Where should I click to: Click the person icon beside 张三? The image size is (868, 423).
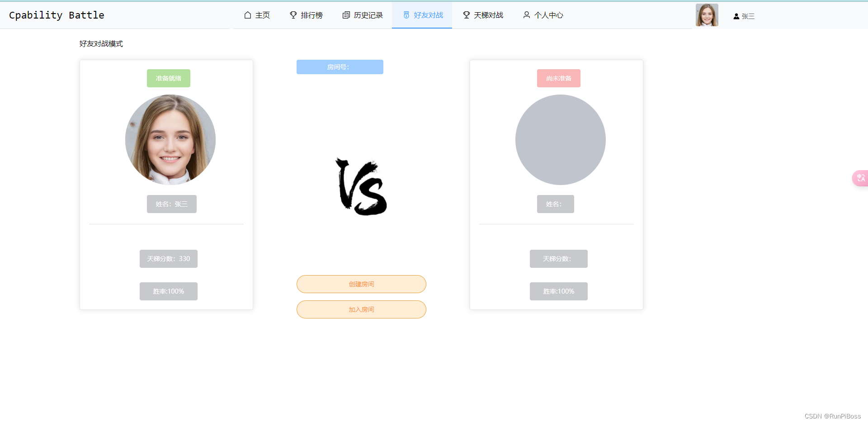click(x=736, y=16)
